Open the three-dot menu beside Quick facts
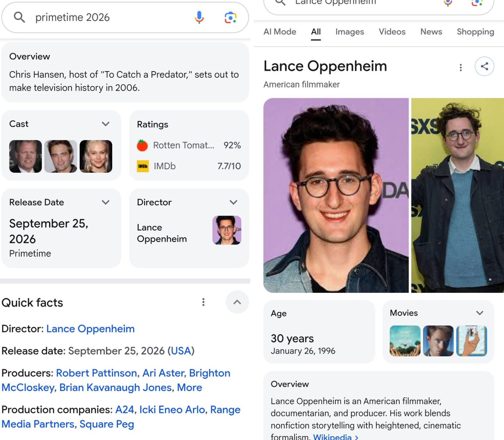The width and height of the screenshot is (504, 440). (203, 302)
